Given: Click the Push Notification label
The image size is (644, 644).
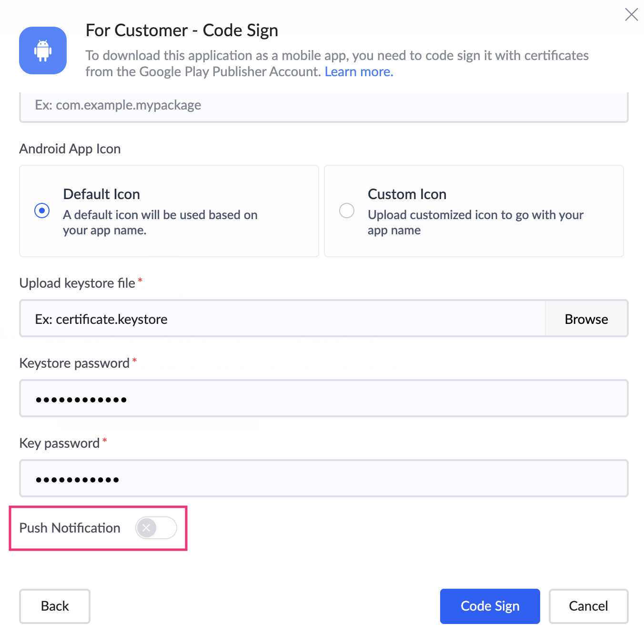Looking at the screenshot, I should [x=70, y=528].
